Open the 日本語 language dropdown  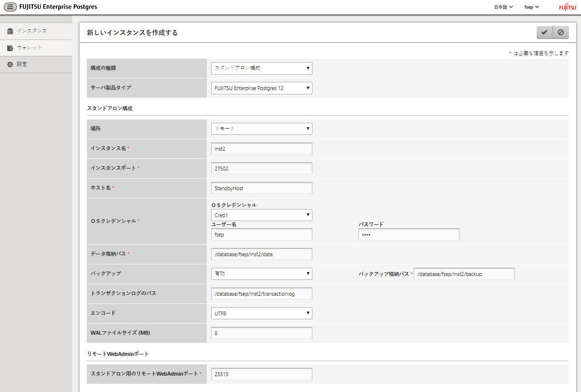point(503,7)
